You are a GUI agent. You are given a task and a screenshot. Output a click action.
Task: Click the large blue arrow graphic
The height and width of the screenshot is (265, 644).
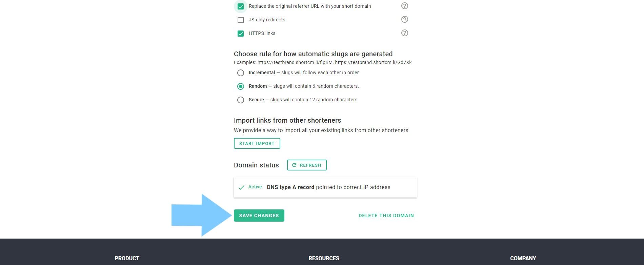[x=202, y=215]
